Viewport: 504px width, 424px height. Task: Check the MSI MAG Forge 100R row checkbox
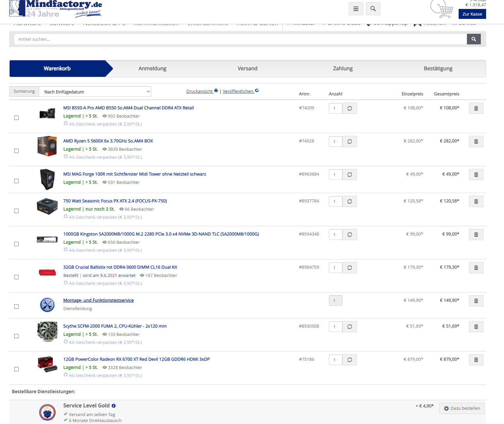16,181
